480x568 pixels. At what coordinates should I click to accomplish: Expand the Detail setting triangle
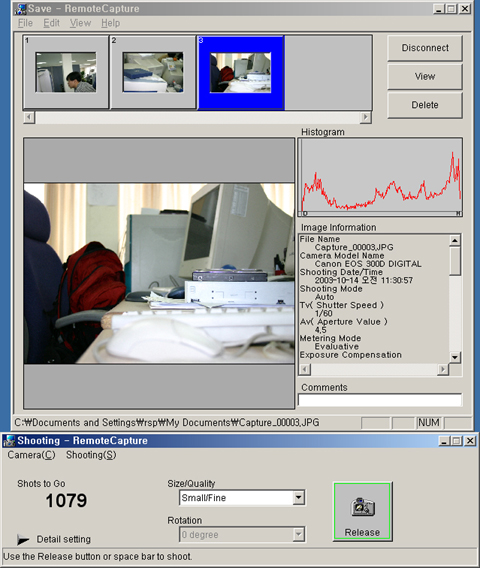[23, 539]
